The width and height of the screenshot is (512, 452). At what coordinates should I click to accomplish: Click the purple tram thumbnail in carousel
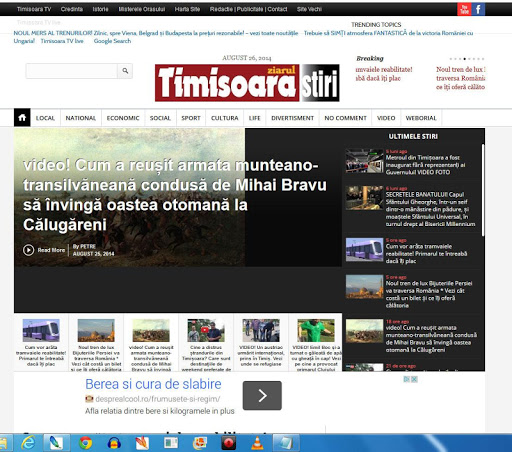point(41,330)
